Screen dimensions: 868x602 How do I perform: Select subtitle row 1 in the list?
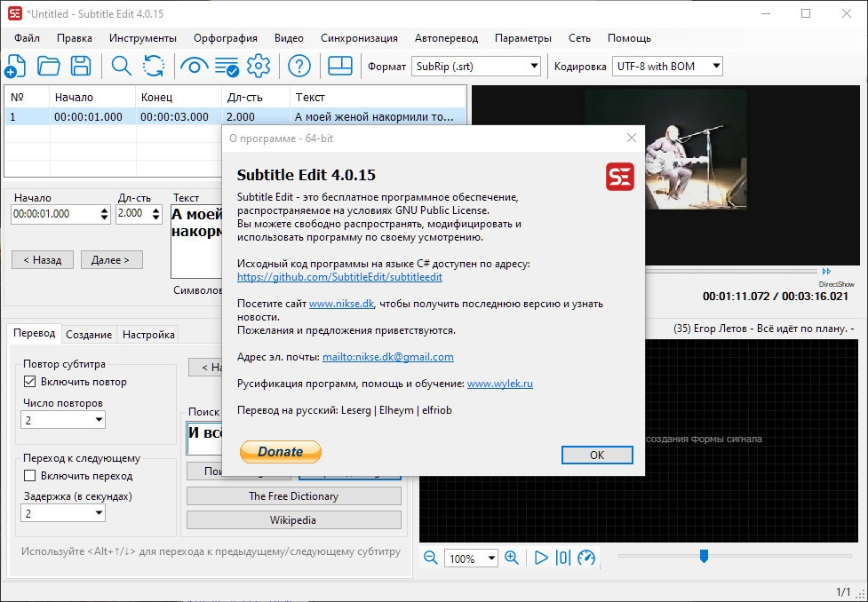click(235, 116)
